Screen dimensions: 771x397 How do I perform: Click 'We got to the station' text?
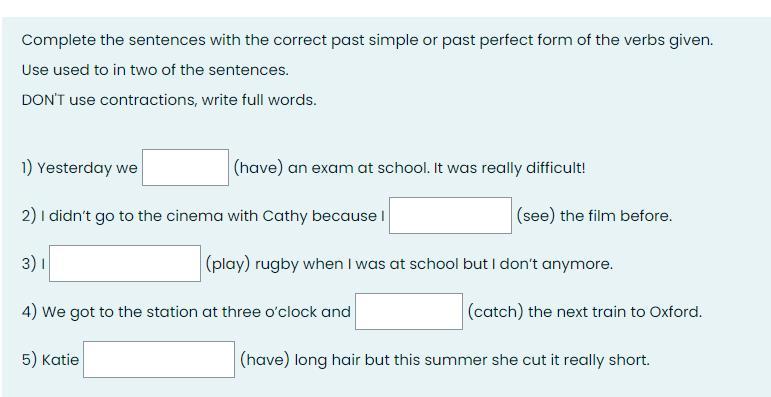123,312
